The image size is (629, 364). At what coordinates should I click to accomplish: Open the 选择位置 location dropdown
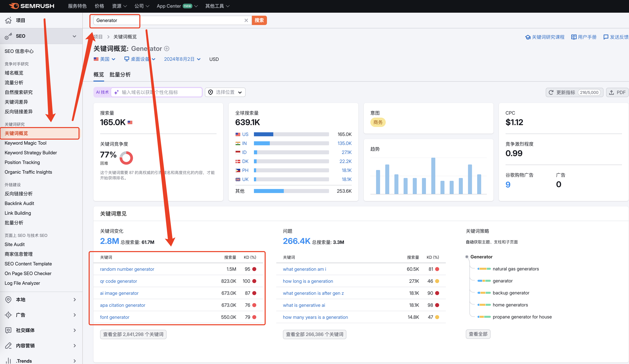tap(225, 92)
